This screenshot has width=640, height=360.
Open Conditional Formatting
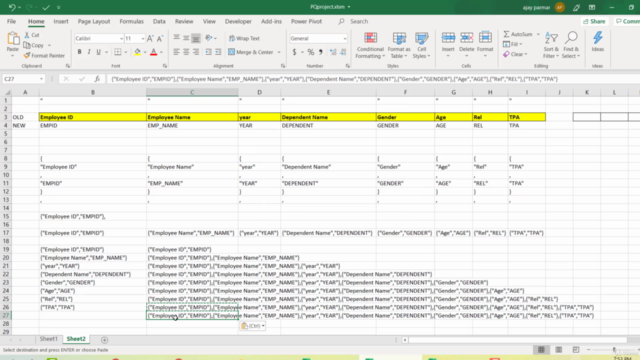pos(370,45)
